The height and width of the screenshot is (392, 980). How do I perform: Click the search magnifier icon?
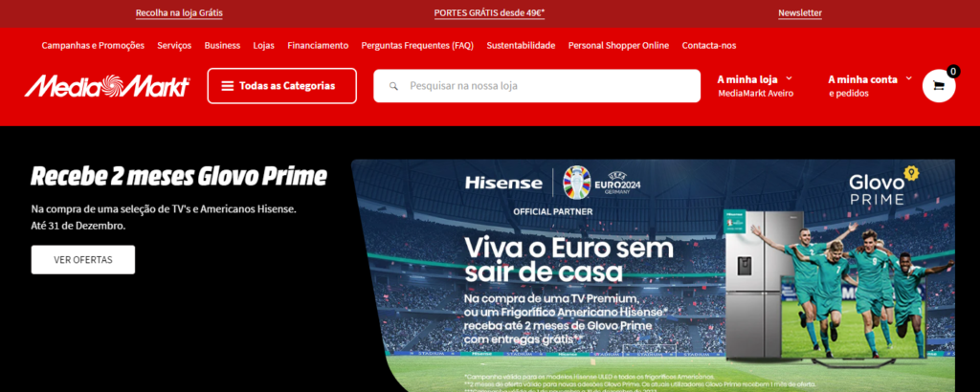[x=393, y=86]
